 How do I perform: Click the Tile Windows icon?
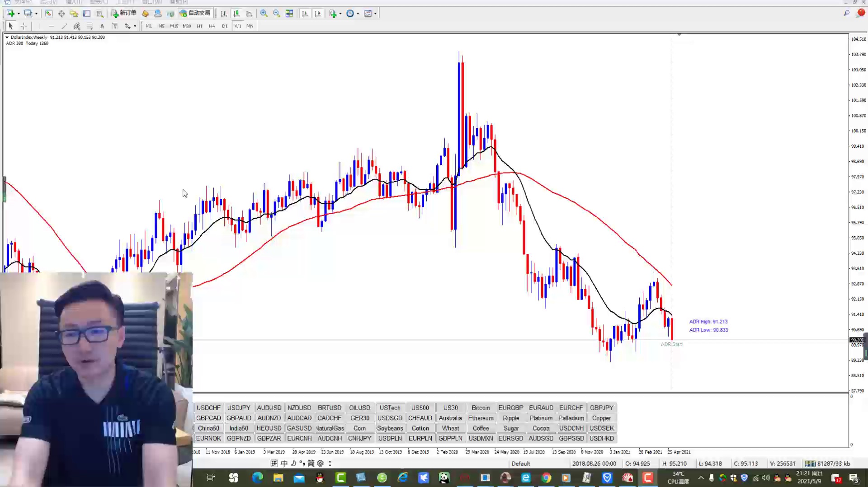(289, 14)
